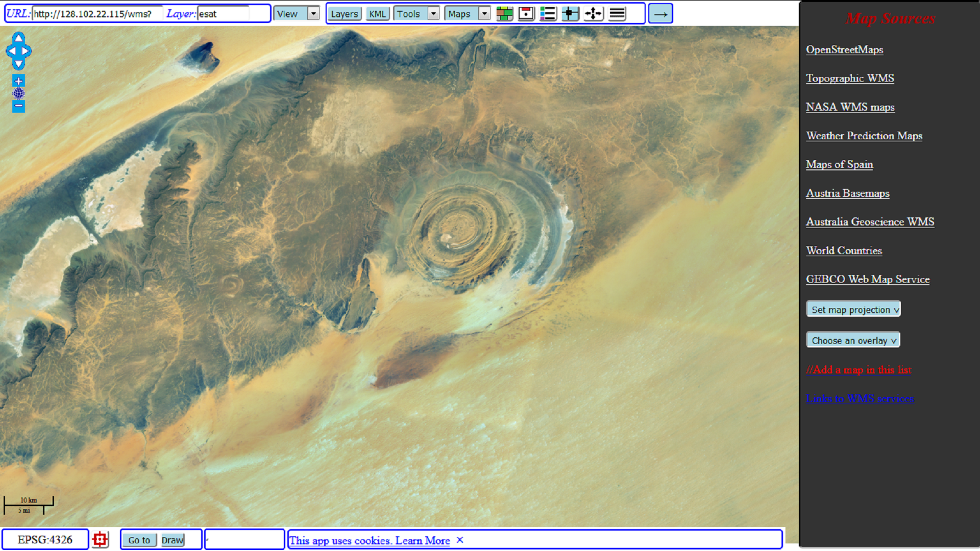
Task: Open the GEBCO Web Map Service link
Action: point(868,279)
